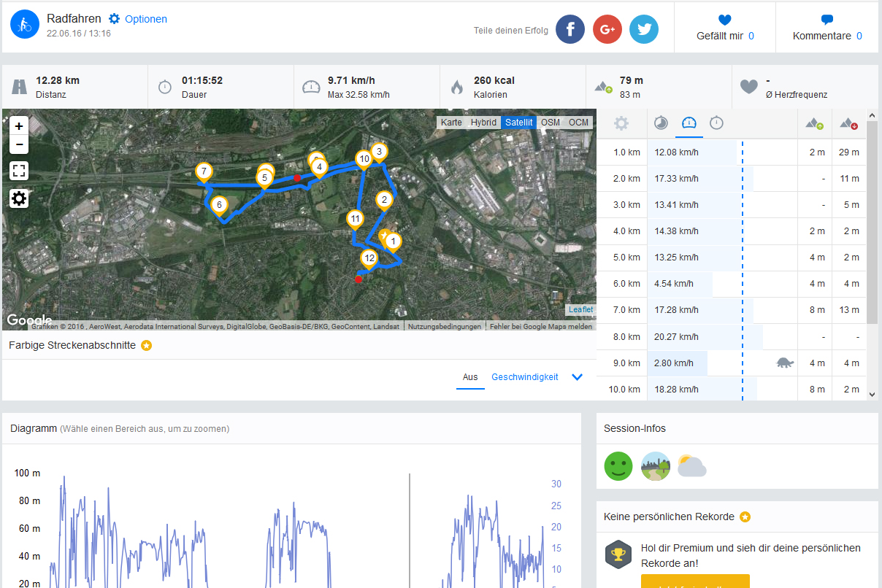
Task: Share the activity on Facebook
Action: pos(570,29)
